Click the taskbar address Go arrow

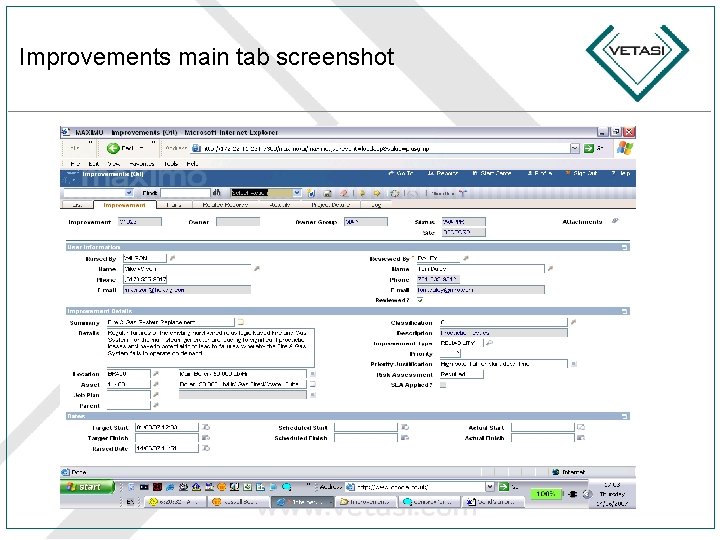click(x=504, y=487)
